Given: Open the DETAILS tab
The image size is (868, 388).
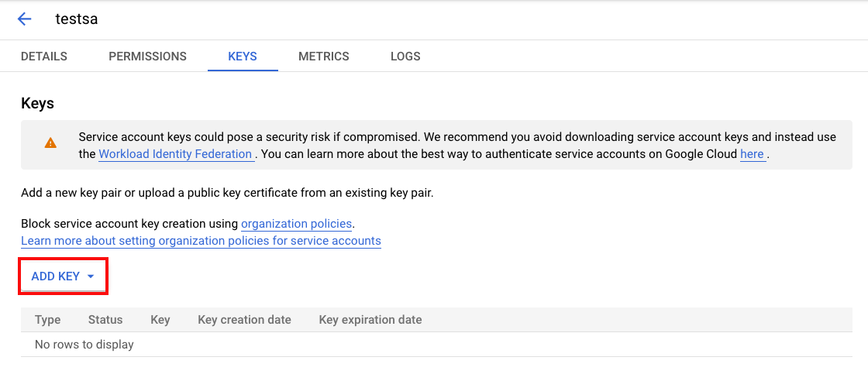Looking at the screenshot, I should tap(44, 57).
